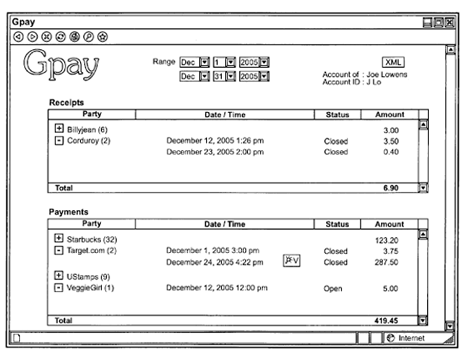The height and width of the screenshot is (361, 467).
Task: Click the Forward arrow toolbar icon
Action: tap(32, 37)
